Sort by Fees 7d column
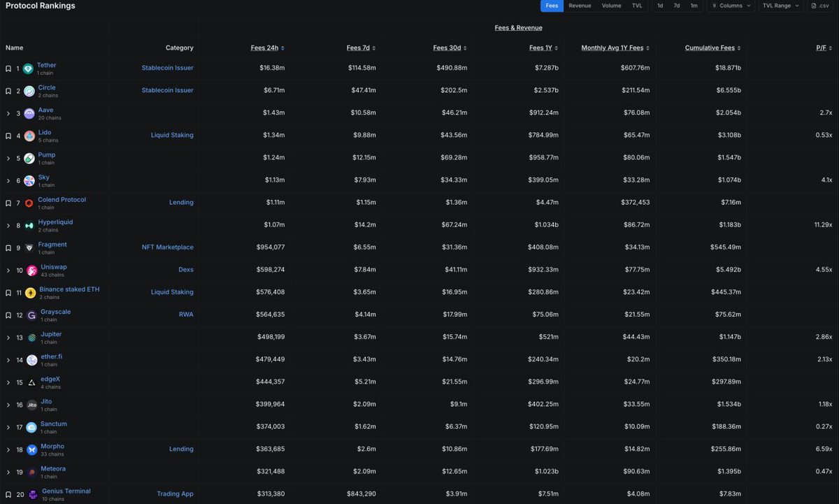The image size is (839, 504). click(361, 48)
